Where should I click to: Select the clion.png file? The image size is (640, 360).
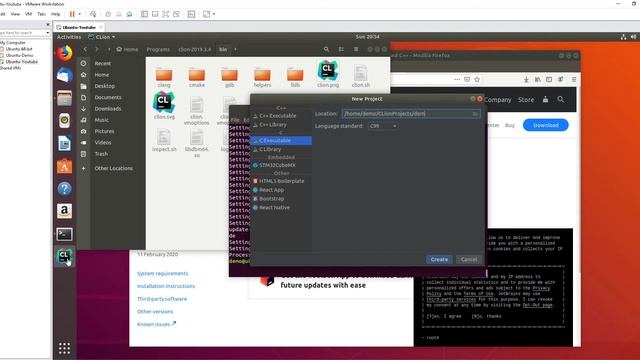tap(328, 74)
